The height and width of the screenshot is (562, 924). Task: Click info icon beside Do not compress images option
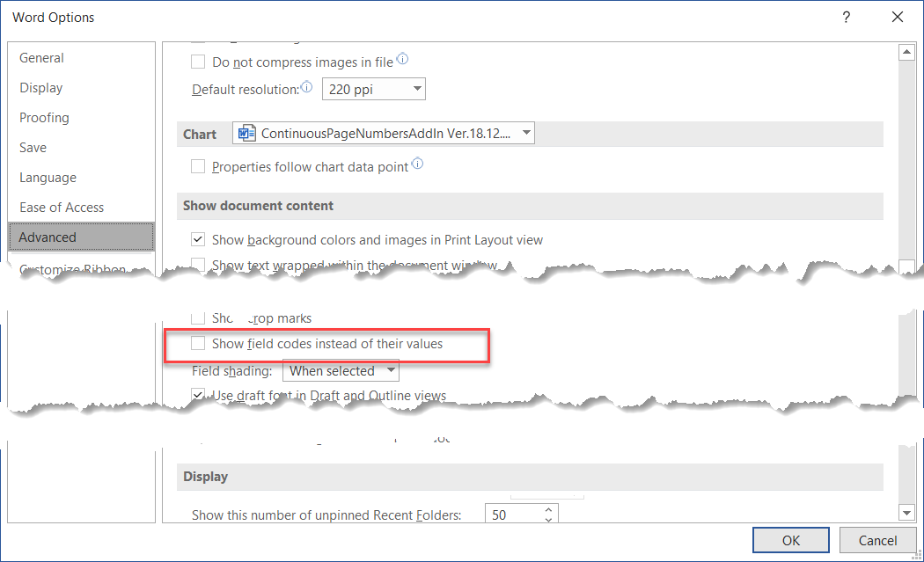[402, 59]
